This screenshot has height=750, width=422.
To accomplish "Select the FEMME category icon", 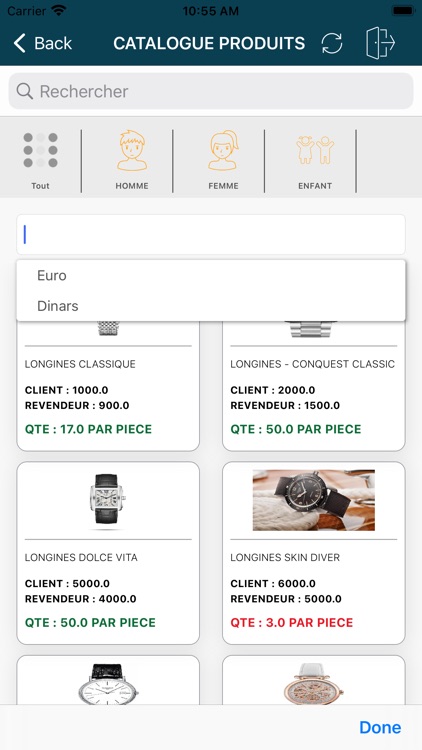I will (x=223, y=151).
